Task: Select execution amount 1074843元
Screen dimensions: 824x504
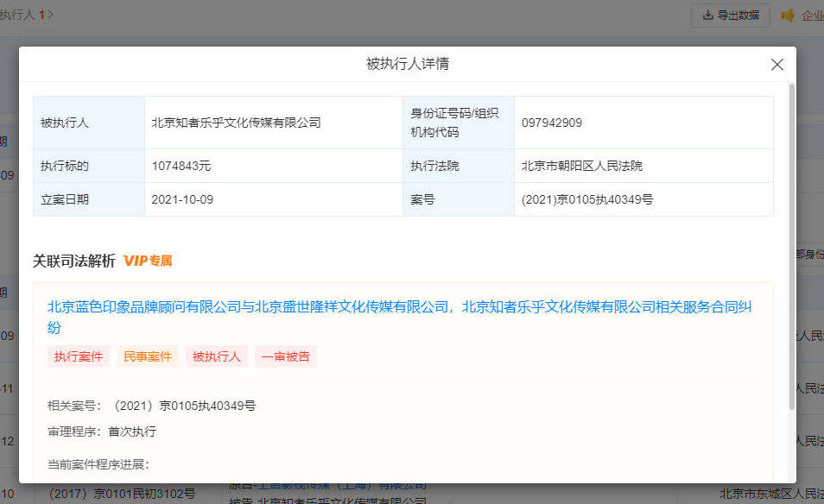Action: (x=181, y=166)
